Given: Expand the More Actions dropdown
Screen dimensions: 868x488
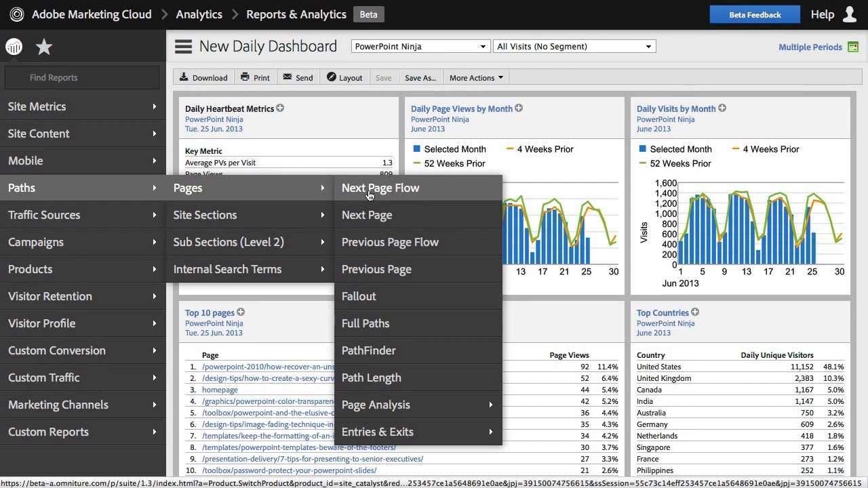Looking at the screenshot, I should tap(475, 77).
